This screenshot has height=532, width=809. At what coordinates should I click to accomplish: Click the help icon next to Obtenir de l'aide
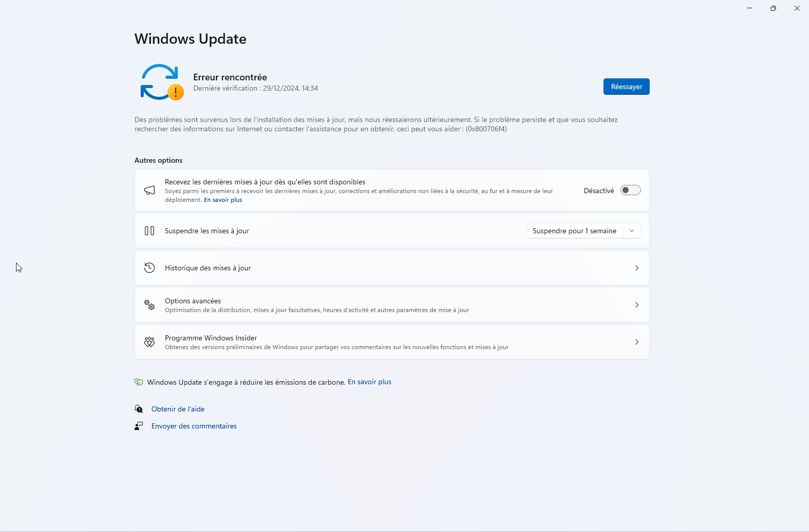pyautogui.click(x=139, y=409)
